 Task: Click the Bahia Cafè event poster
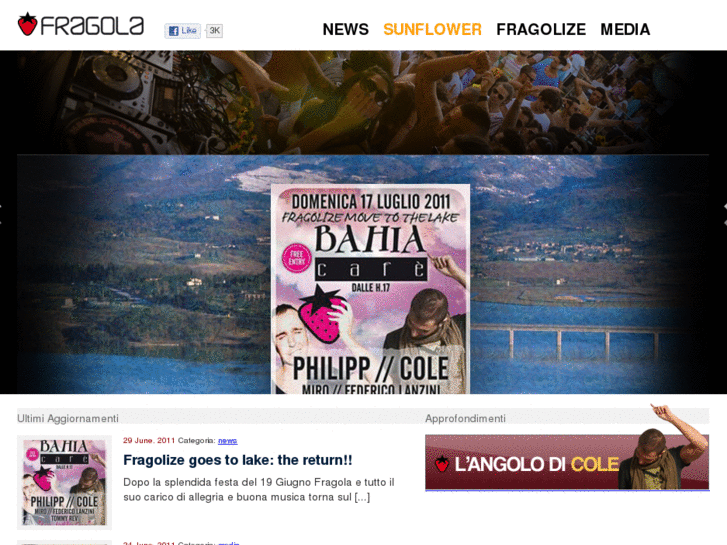point(370,289)
